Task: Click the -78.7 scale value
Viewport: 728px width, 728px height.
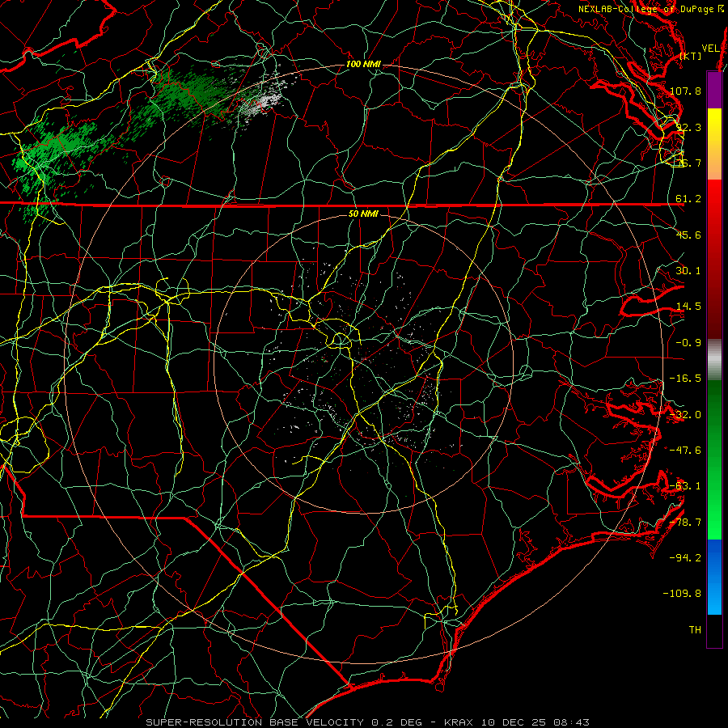Action: point(685,523)
